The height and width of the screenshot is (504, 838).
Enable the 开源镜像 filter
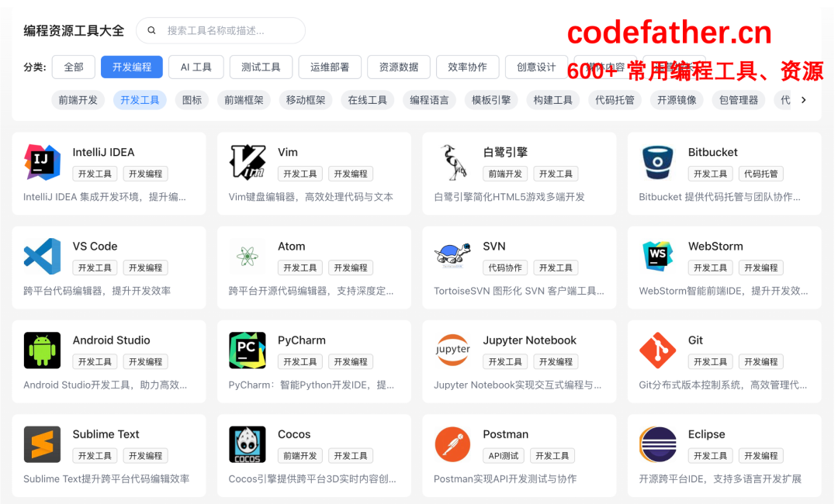[676, 100]
